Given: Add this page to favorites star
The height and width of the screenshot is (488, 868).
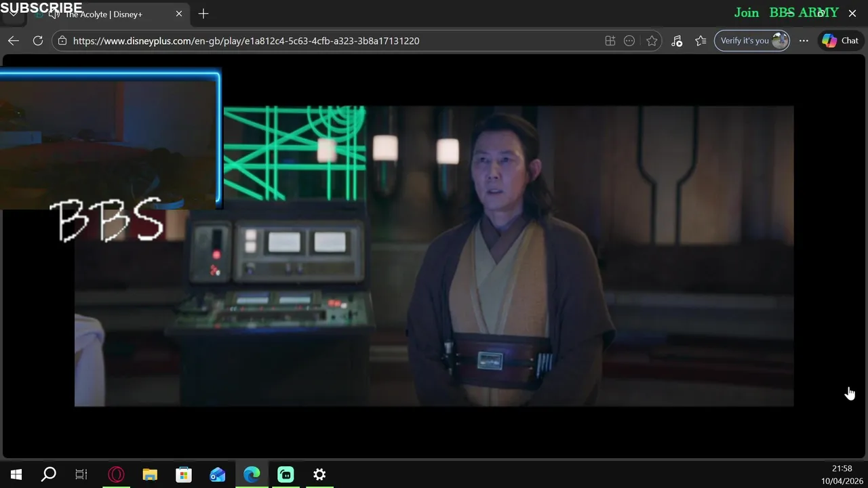Looking at the screenshot, I should 652,41.
